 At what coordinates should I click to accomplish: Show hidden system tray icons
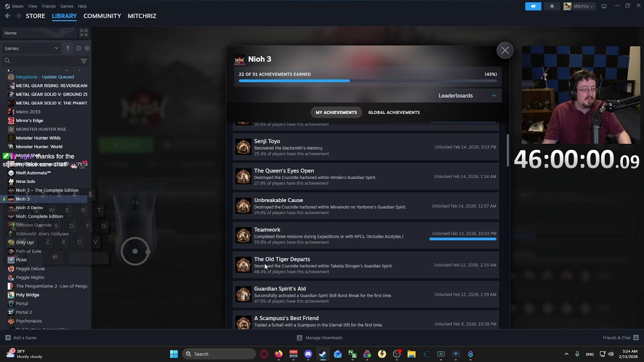point(566,354)
